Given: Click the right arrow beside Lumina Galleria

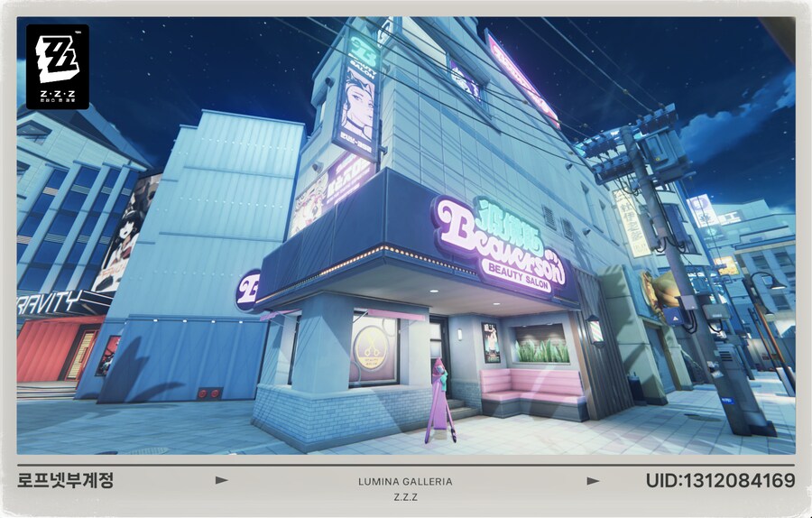Looking at the screenshot, I should coord(593,480).
